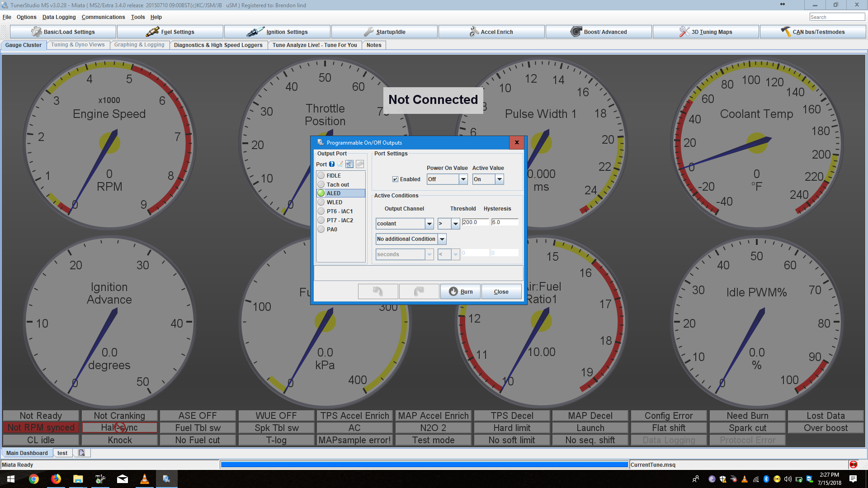Open the Data Logging menu
The width and height of the screenshot is (868, 488).
(x=59, y=17)
